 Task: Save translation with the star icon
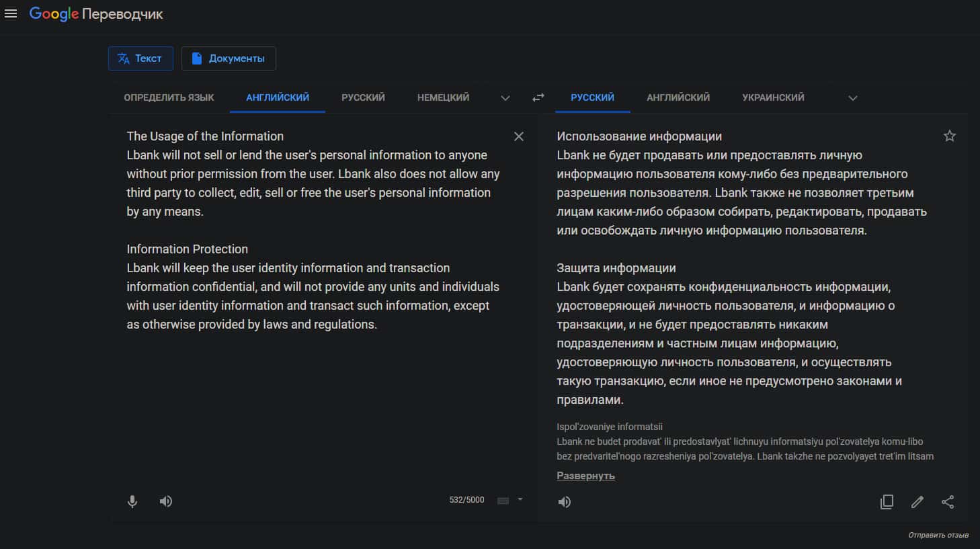949,136
